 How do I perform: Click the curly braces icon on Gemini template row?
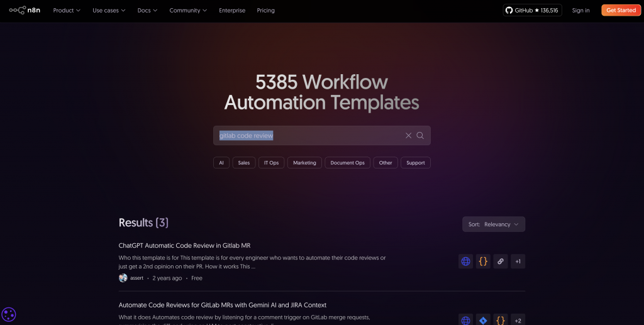tap(500, 321)
